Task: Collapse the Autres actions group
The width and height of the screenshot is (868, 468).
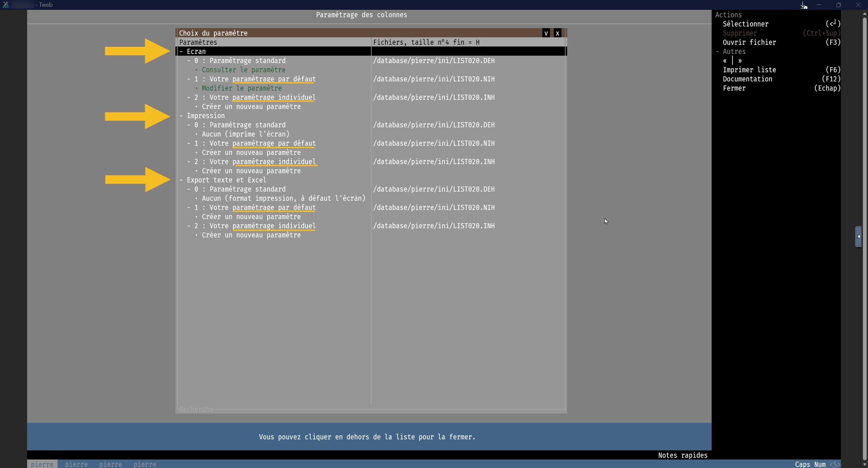Action: (x=717, y=52)
